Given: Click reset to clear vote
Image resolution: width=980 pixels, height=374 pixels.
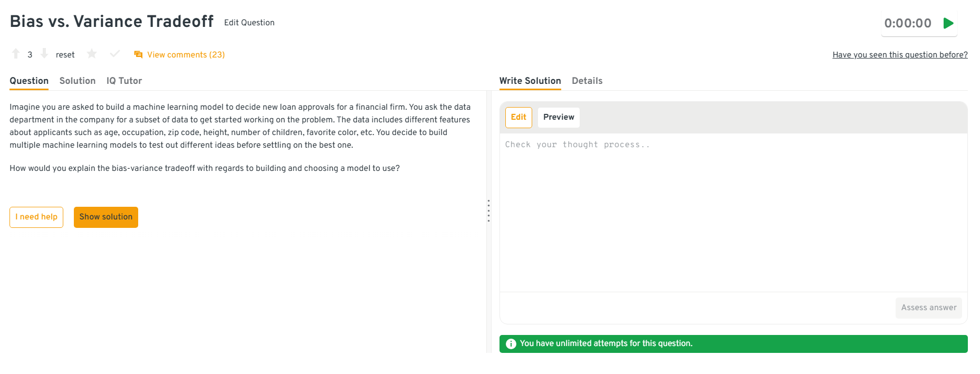Looking at the screenshot, I should (x=65, y=55).
